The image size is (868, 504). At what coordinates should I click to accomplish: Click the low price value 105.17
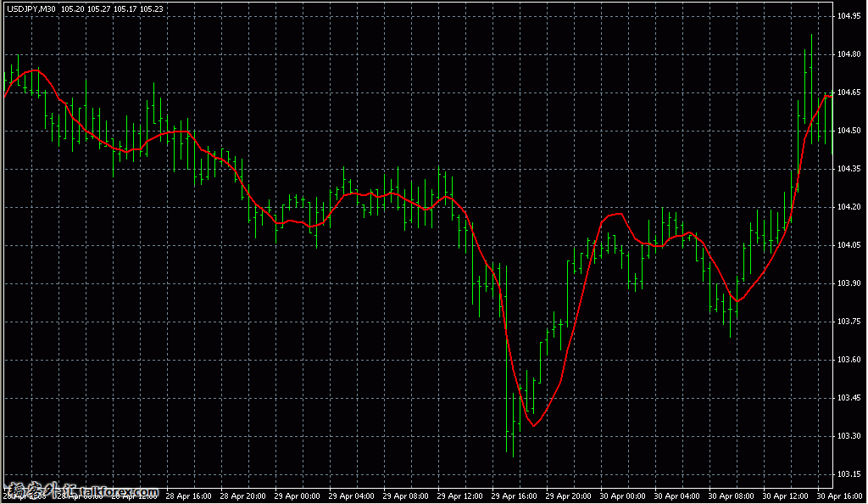[x=125, y=8]
